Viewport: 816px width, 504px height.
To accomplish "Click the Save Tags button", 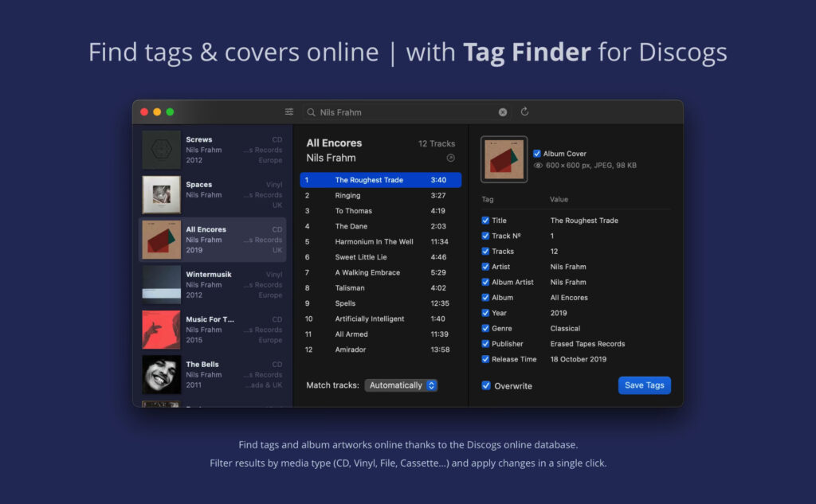I will pos(644,385).
